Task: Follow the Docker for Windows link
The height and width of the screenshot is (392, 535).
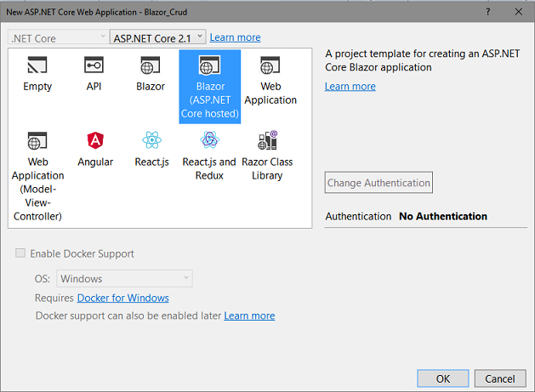Action: (122, 298)
